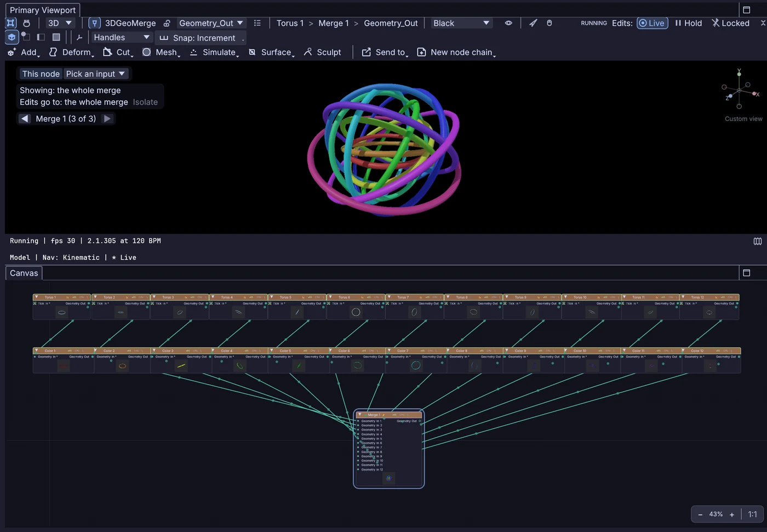This screenshot has height=532, width=767.
Task: Open the Deform menu
Action: [x=71, y=52]
